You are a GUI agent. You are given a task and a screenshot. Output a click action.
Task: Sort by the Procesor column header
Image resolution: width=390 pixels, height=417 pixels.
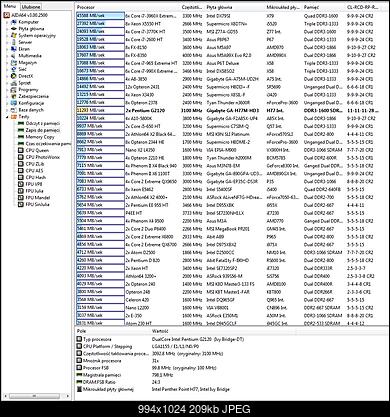tap(128, 7)
